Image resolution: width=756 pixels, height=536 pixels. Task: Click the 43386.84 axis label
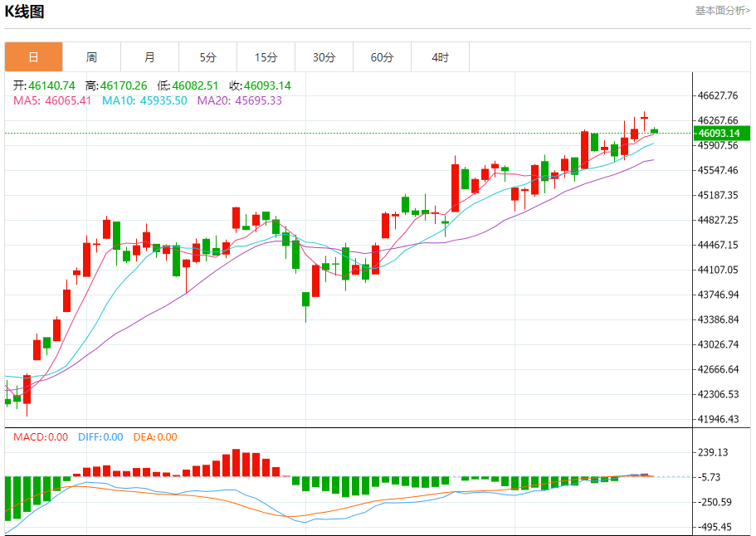(718, 319)
